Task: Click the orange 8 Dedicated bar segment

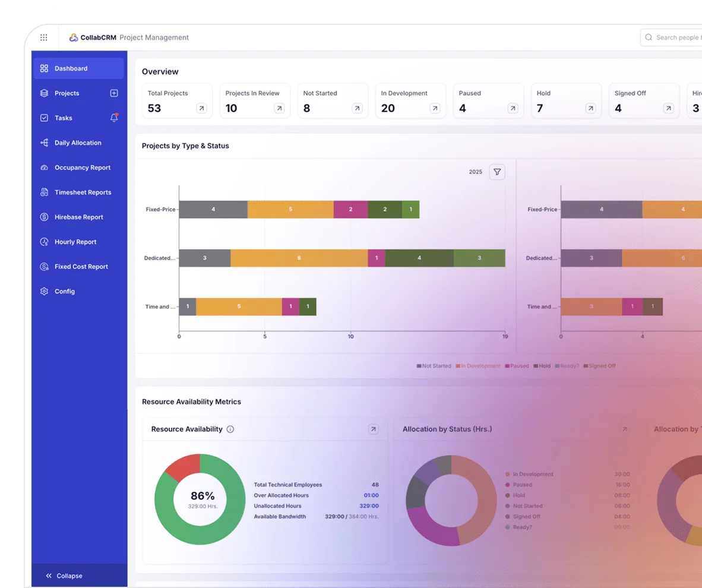Action: coord(299,258)
